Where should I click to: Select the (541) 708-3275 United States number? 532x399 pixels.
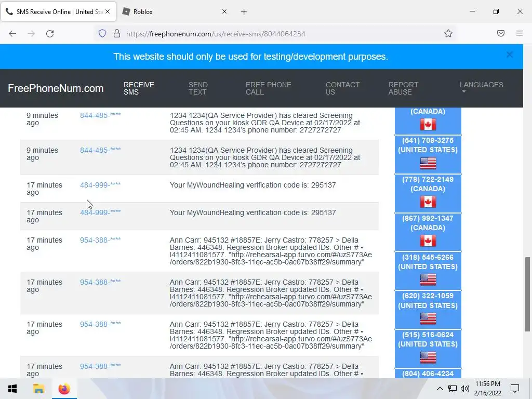pyautogui.click(x=428, y=154)
